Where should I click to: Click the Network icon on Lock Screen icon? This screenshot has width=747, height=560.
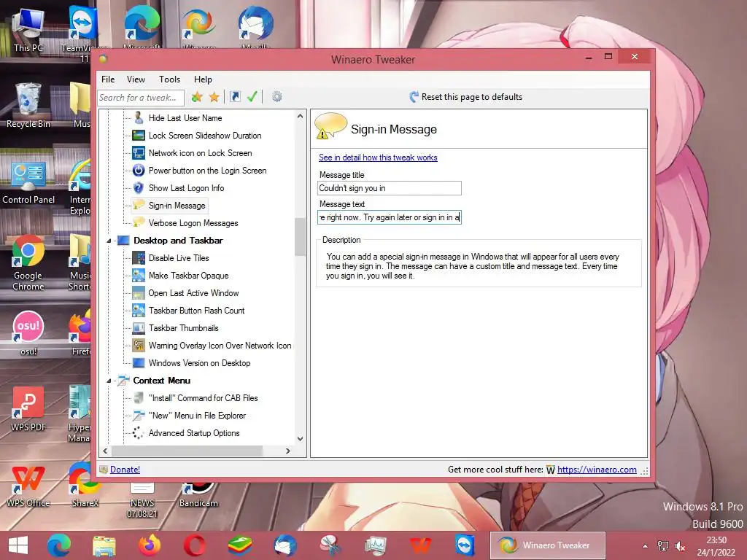pos(139,153)
